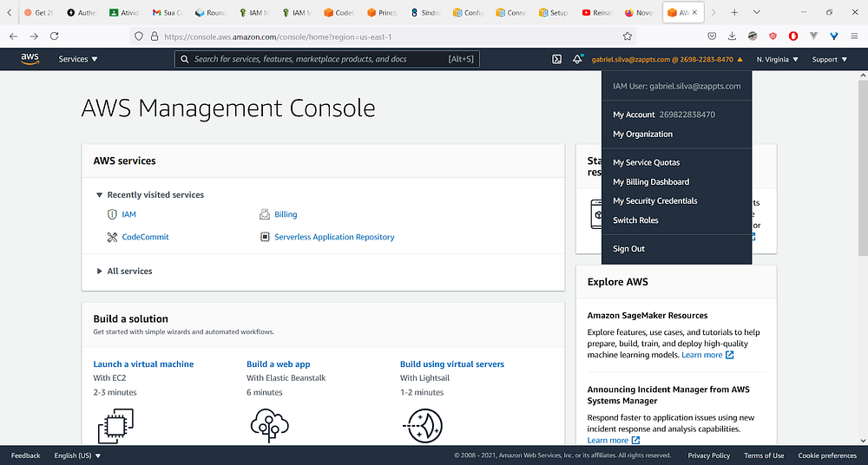Image resolution: width=868 pixels, height=465 pixels.
Task: Open the Serverless Application Repository link
Action: pyautogui.click(x=334, y=237)
